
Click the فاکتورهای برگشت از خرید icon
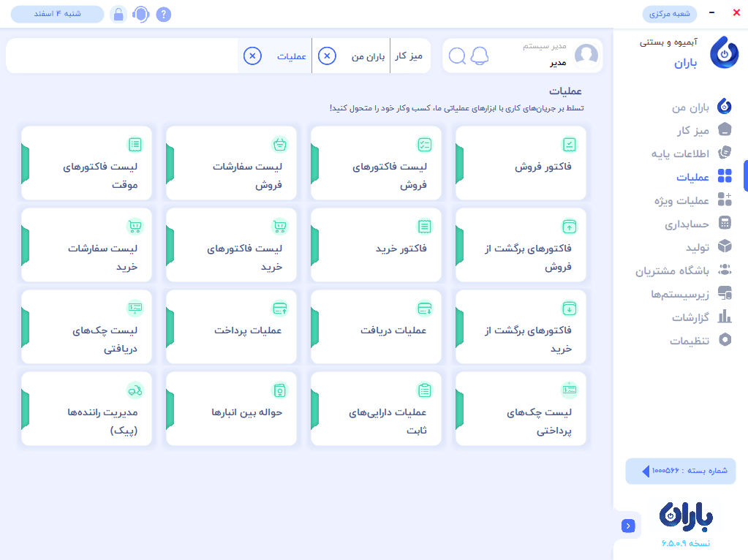pos(569,309)
